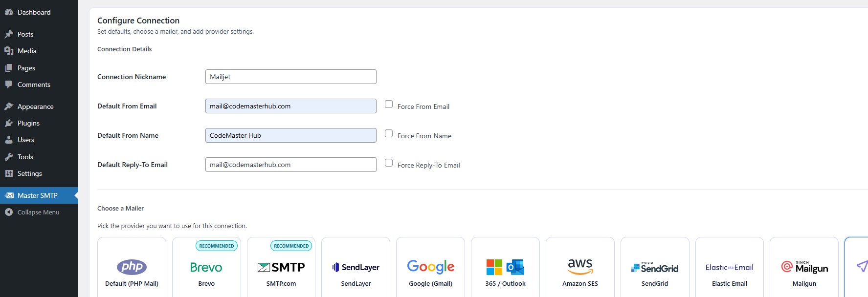Focus the Default Reply-To Email field
Viewport: 868px width, 297px height.
tap(290, 165)
